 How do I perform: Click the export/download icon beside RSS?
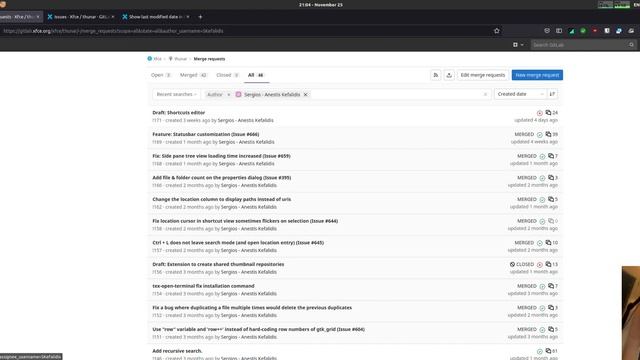coord(449,75)
